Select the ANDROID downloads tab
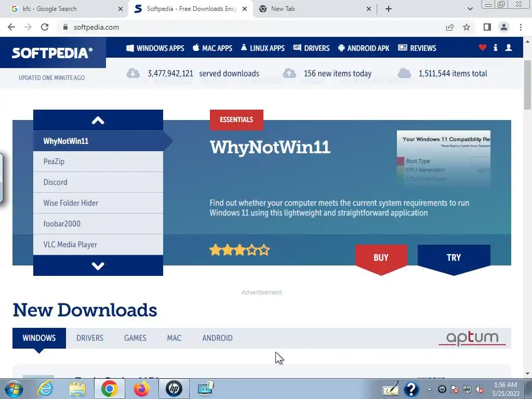Image resolution: width=532 pixels, height=399 pixels. point(218,338)
